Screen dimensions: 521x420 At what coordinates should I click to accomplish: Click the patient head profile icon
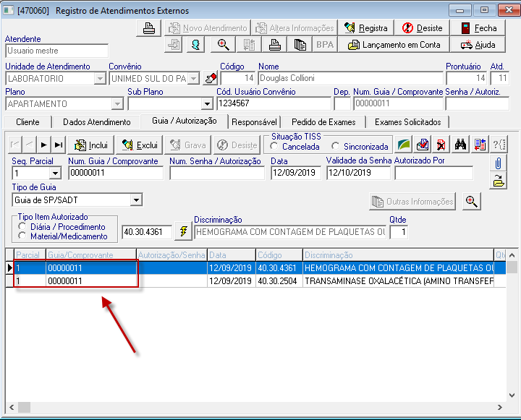click(195, 45)
